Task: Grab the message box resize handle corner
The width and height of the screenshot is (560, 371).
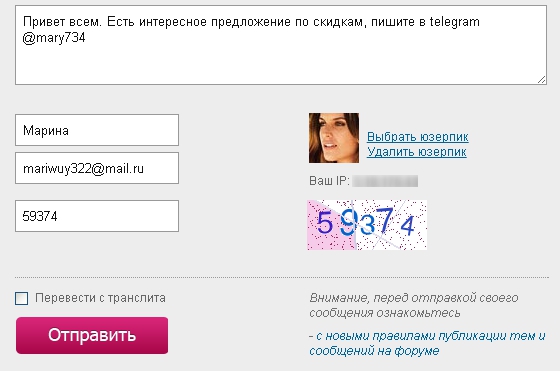Action: coord(541,80)
